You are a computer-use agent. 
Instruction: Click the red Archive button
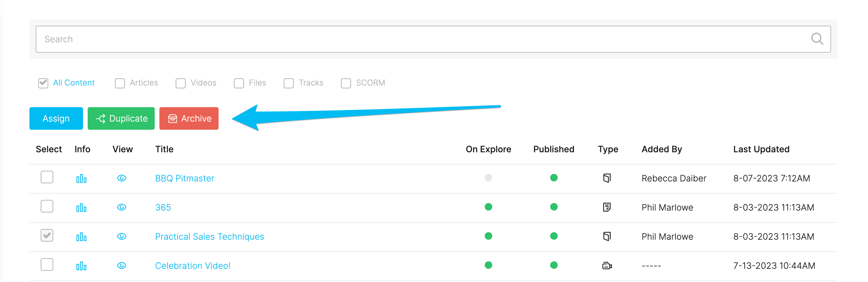[189, 118]
